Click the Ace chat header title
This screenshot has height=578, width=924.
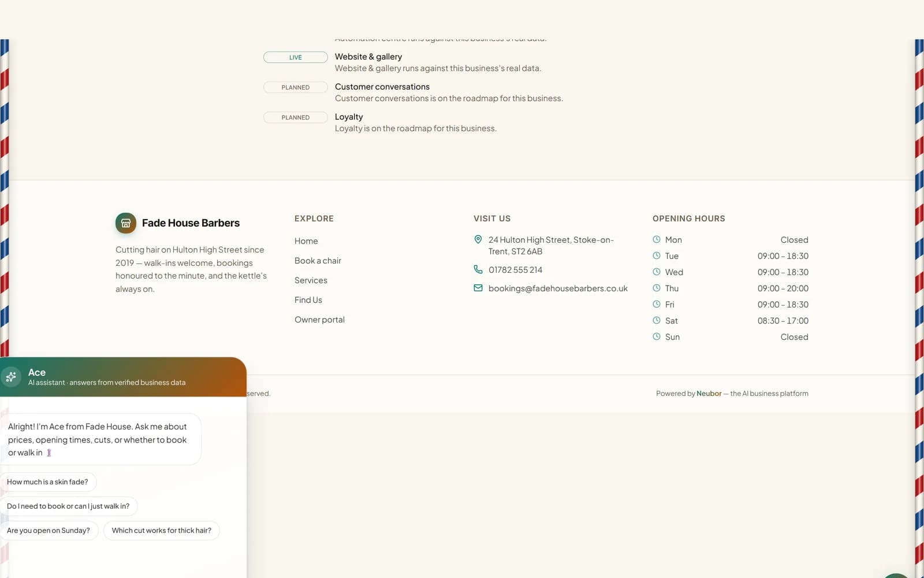[x=37, y=373]
